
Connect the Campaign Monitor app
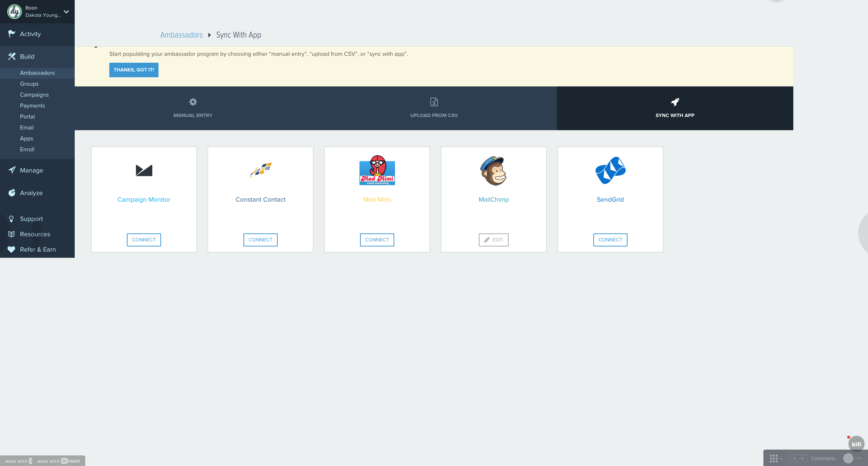(x=144, y=240)
